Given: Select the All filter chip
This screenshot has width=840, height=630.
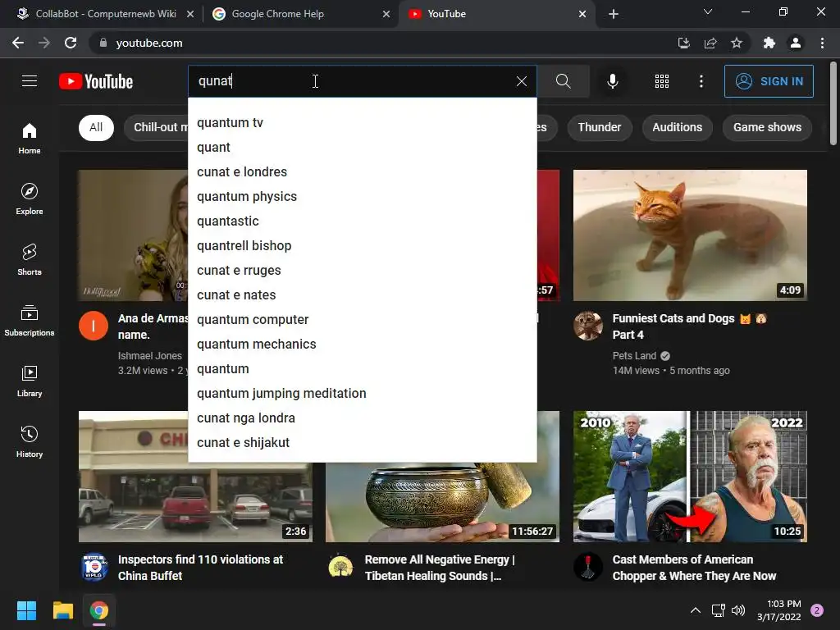Looking at the screenshot, I should coord(97,127).
